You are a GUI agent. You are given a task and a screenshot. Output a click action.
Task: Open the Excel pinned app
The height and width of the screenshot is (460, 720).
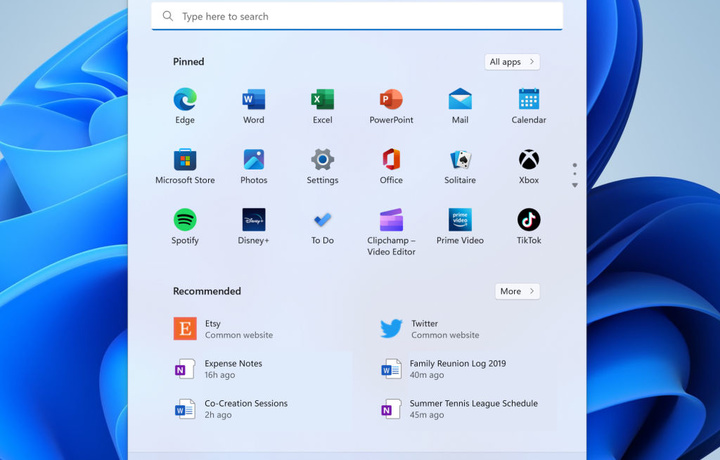322,106
